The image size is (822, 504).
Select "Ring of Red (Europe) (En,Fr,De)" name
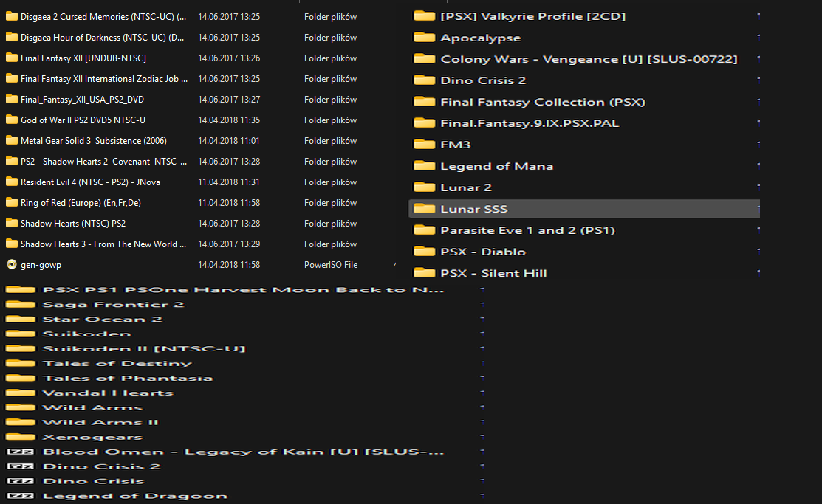tap(81, 203)
